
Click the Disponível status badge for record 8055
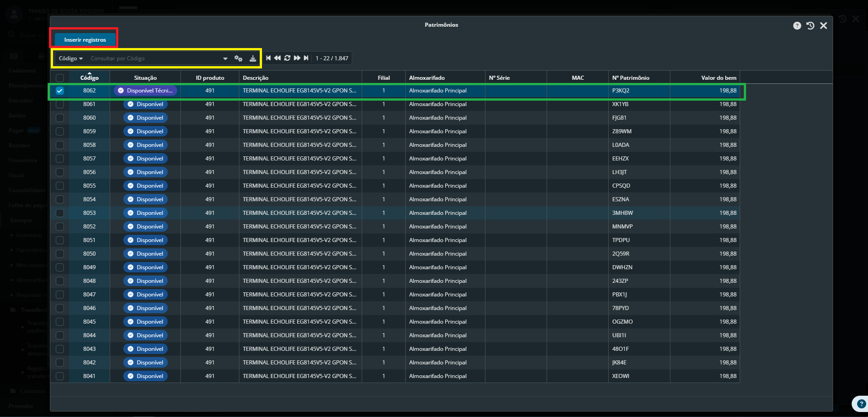[x=145, y=186]
